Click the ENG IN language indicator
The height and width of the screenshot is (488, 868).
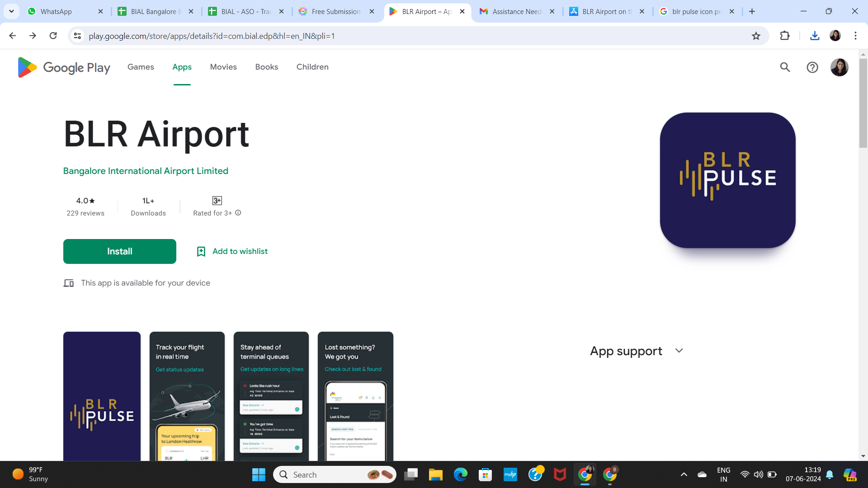[x=723, y=474]
